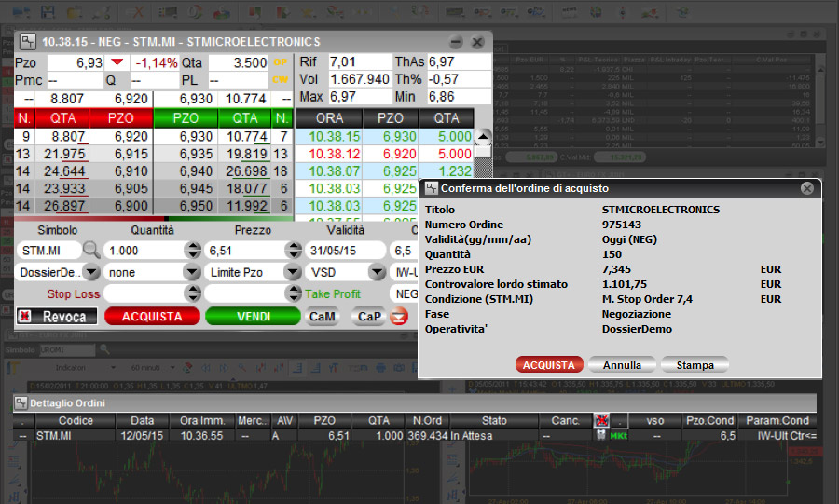Click the empty Stop Loss quantity field

click(144, 293)
